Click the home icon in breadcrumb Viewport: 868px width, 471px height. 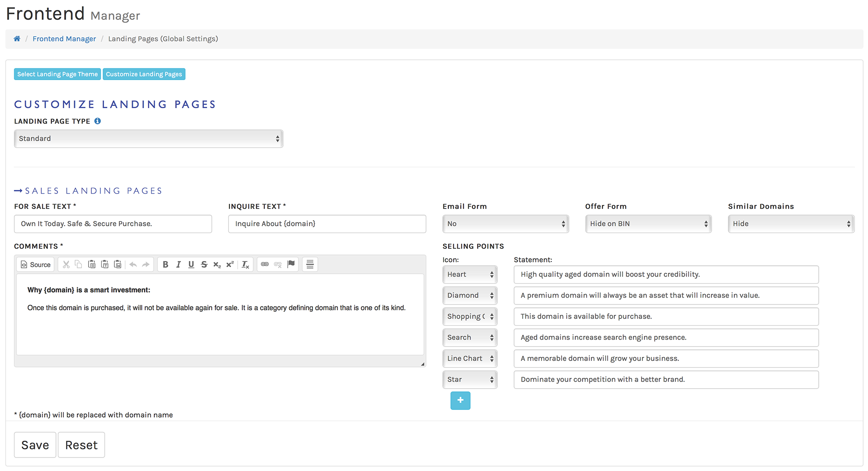(x=17, y=39)
